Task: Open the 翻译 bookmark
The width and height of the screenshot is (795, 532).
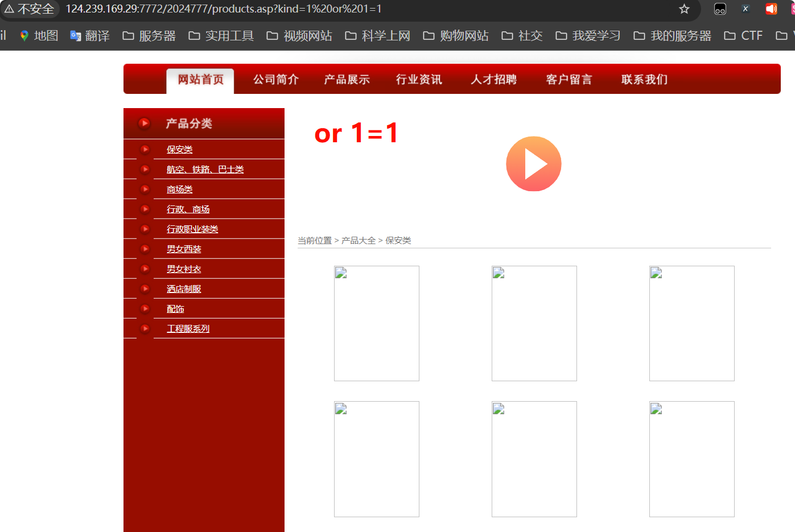Action: 90,36
